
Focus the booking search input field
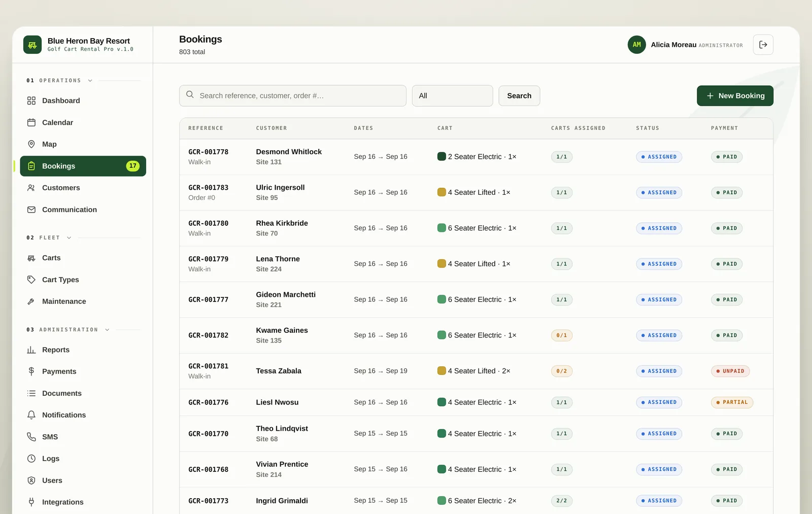293,96
